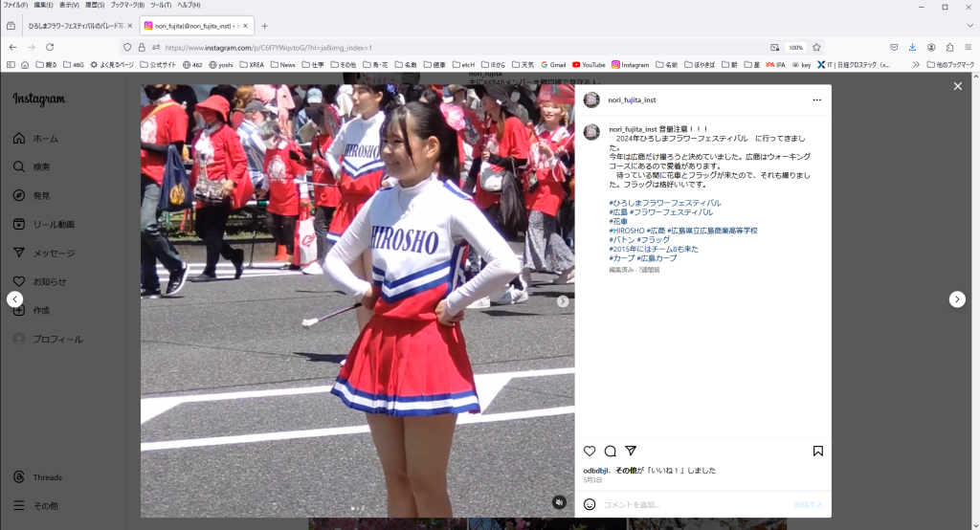Open Instagram Home in the sidebar
Viewport: 980px width, 530px height.
point(35,139)
